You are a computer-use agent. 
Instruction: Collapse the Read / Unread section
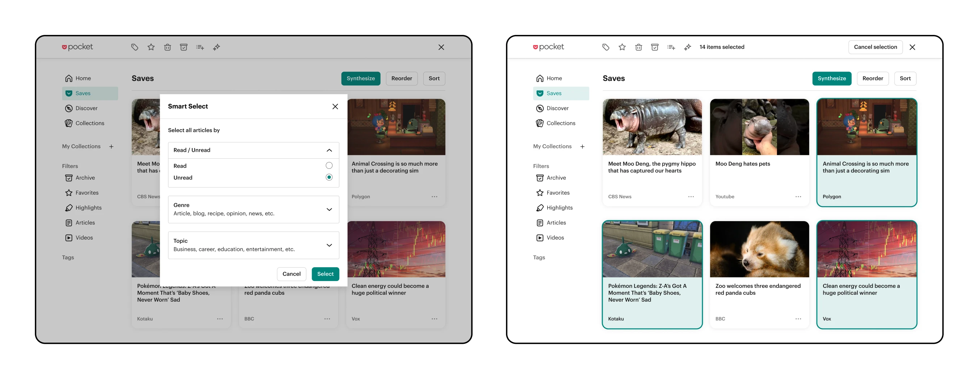pos(329,150)
